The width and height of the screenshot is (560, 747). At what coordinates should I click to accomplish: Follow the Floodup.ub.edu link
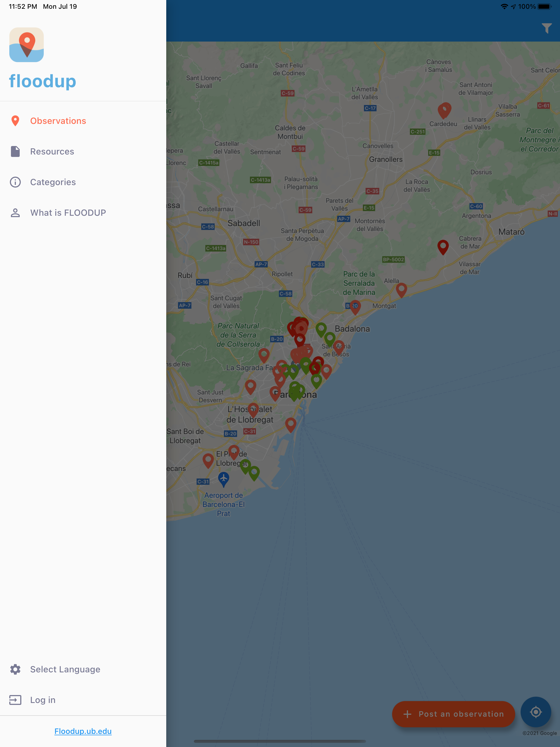click(x=83, y=731)
